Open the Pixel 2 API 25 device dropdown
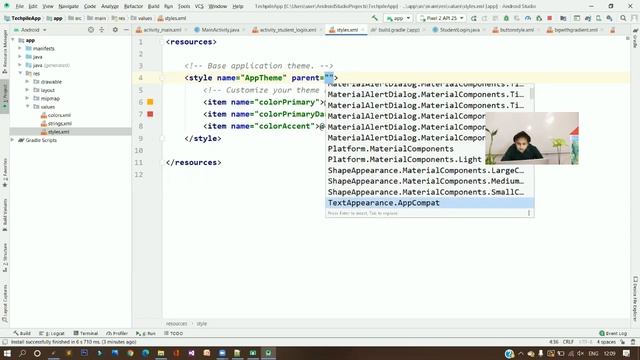Image resolution: width=640 pixels, height=360 pixels. pyautogui.click(x=442, y=18)
